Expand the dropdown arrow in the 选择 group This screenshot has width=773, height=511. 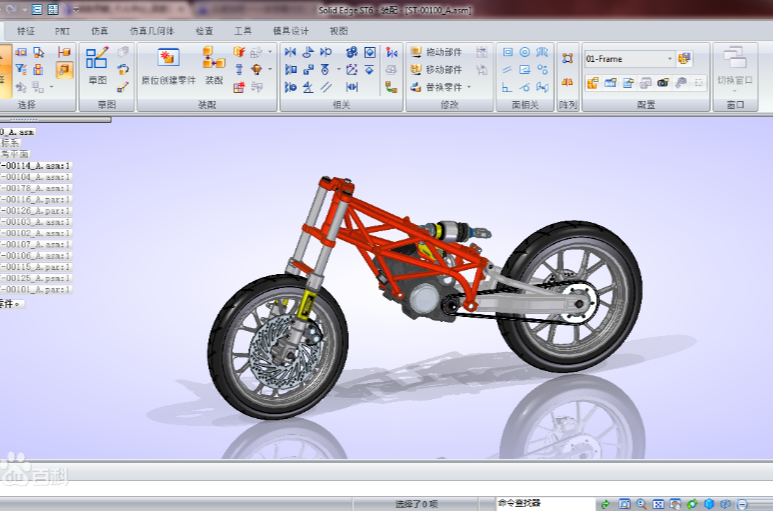[51, 87]
